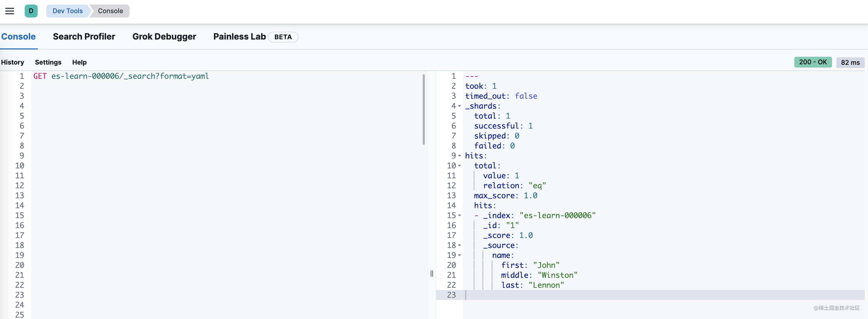Collapse the name fold arrow at line 19
Viewport: 868px width, 319px height.
460,255
